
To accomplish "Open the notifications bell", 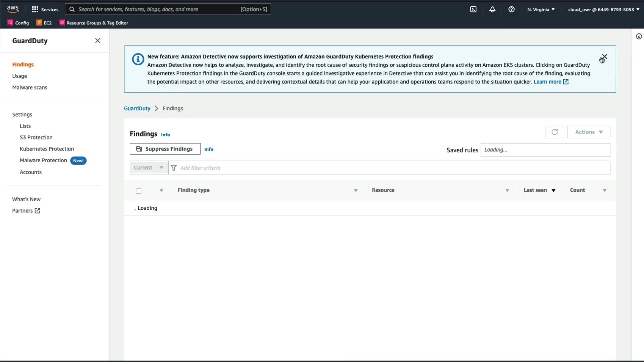I will tap(492, 9).
